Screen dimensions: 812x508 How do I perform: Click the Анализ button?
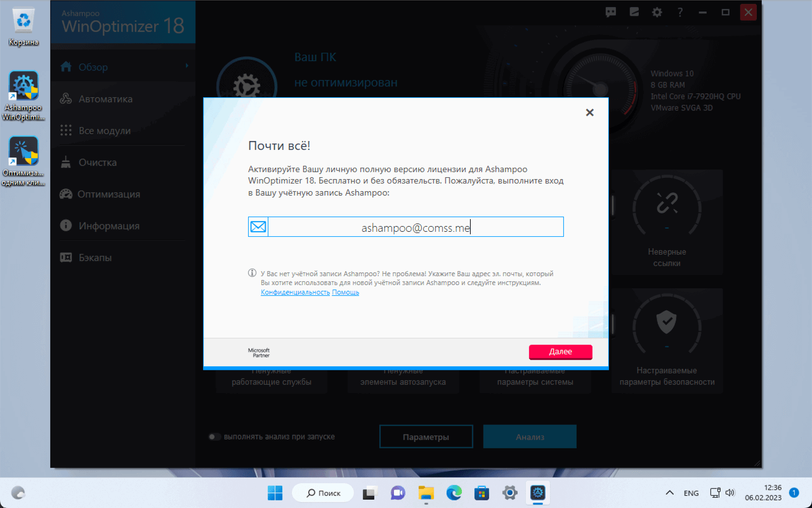(530, 437)
